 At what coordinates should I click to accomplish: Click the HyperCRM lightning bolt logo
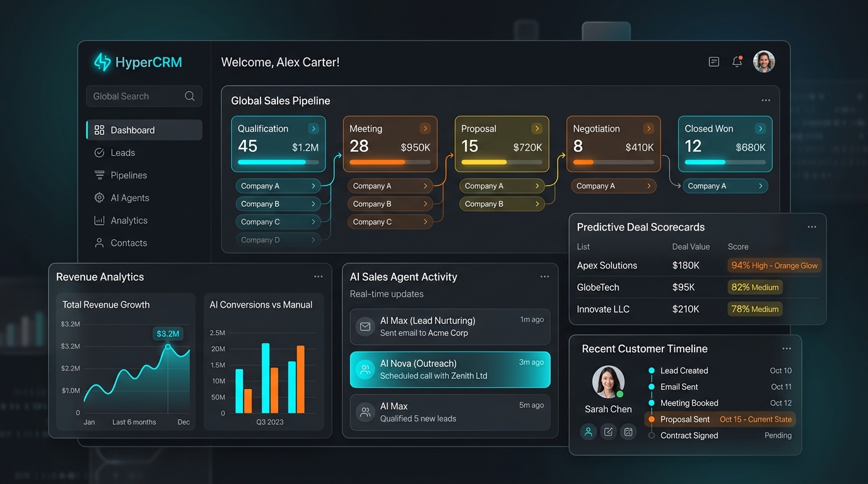pos(102,62)
